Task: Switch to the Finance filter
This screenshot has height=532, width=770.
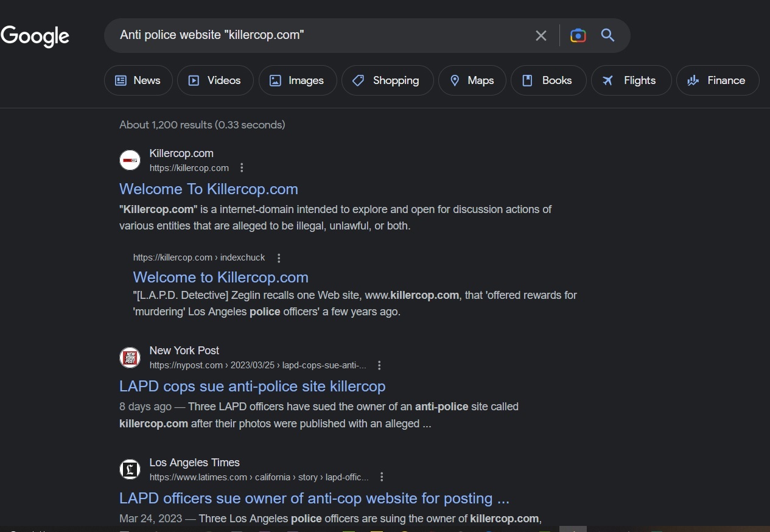Action: click(718, 80)
